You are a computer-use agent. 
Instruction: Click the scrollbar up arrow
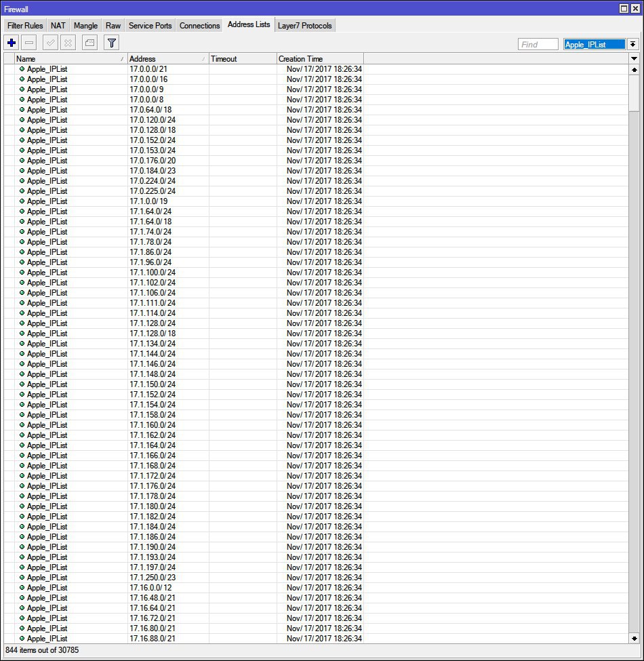(634, 70)
